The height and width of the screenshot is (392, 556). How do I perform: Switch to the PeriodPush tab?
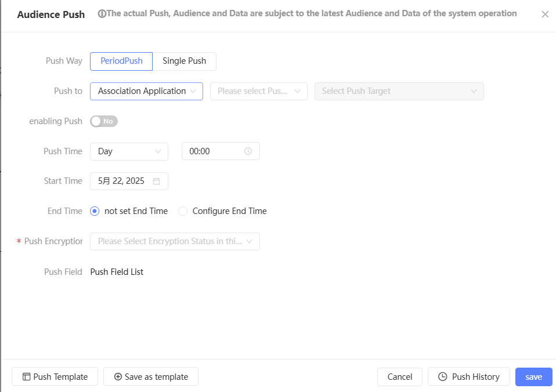point(121,61)
